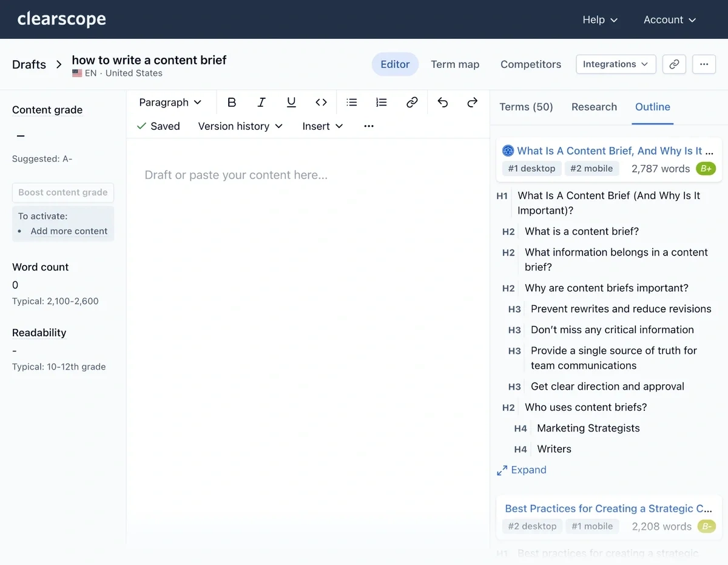728x565 pixels.
Task: Click the Clearscope logo
Action: tap(61, 19)
